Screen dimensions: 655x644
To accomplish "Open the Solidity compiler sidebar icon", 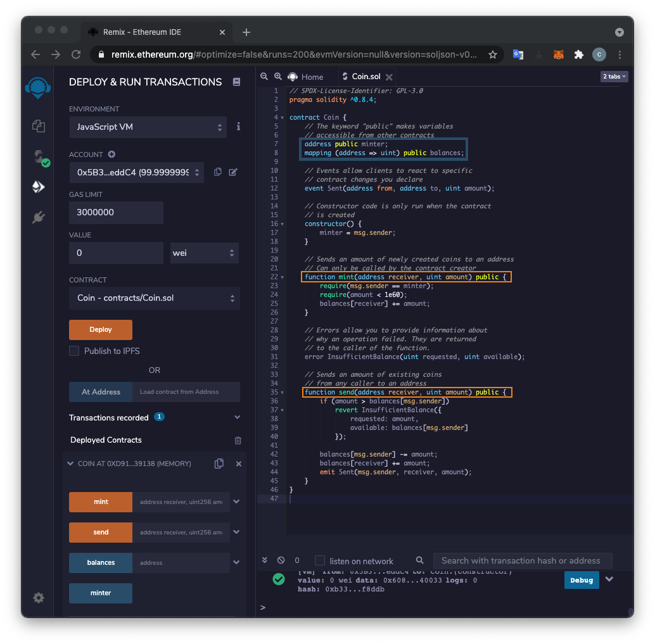I will (39, 157).
